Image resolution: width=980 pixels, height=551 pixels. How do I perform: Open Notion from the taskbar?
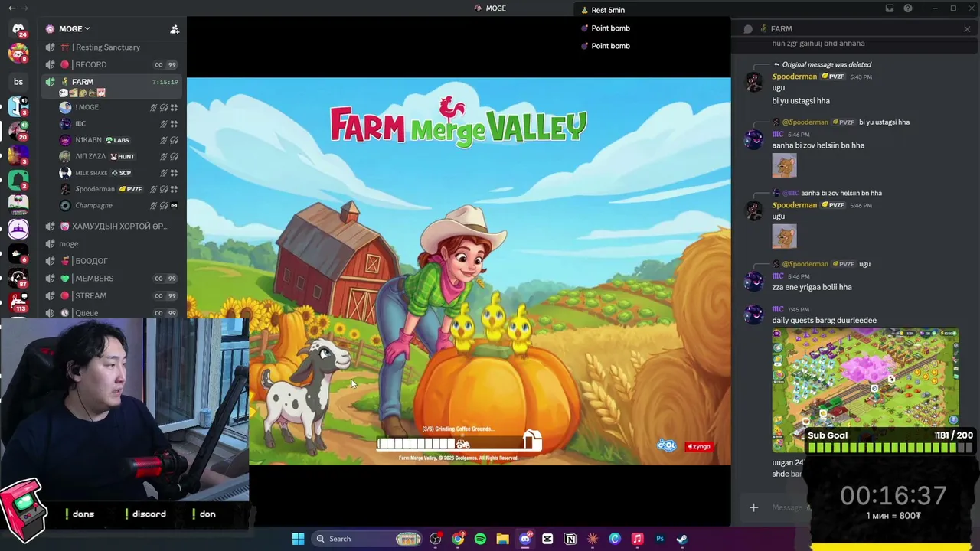pos(570,539)
